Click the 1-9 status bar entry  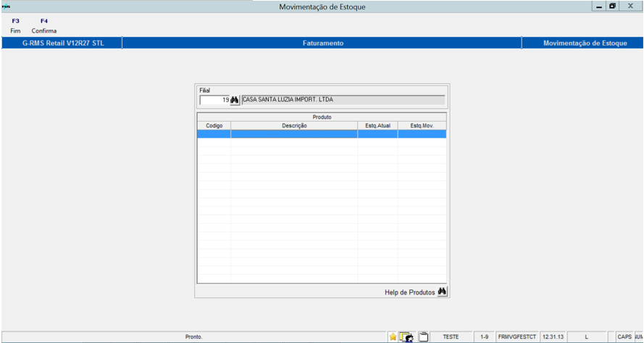(x=484, y=336)
